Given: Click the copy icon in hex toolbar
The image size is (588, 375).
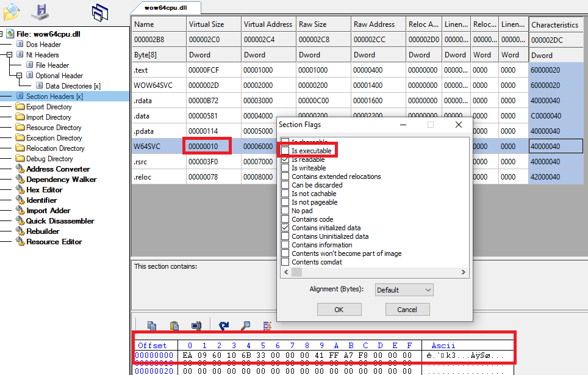Looking at the screenshot, I should (x=152, y=326).
